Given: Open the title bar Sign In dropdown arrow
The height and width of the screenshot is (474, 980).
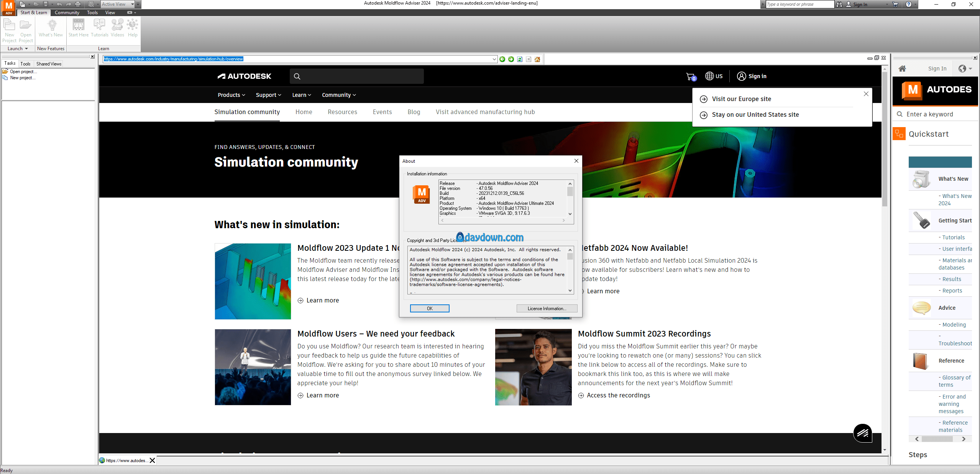Looking at the screenshot, I should coord(887,4).
